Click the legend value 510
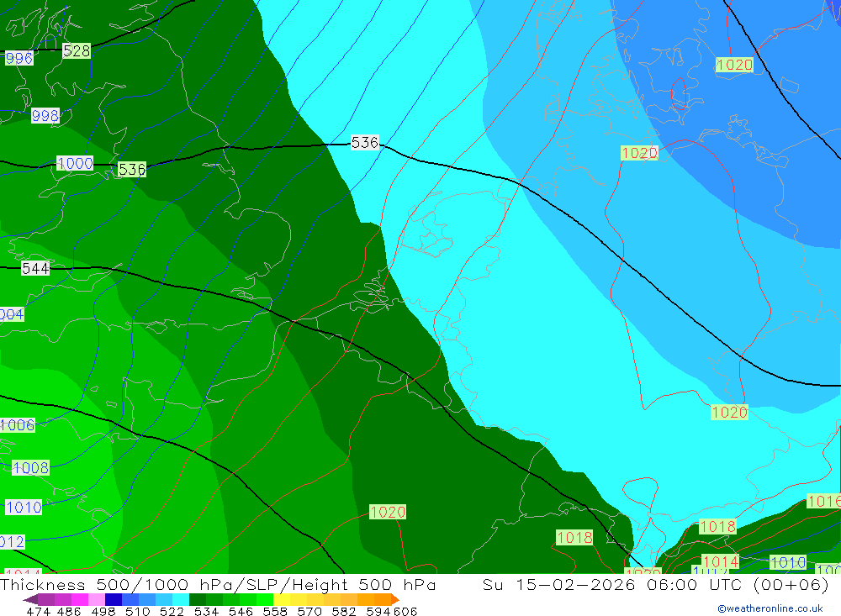The height and width of the screenshot is (616, 841). click(x=138, y=611)
